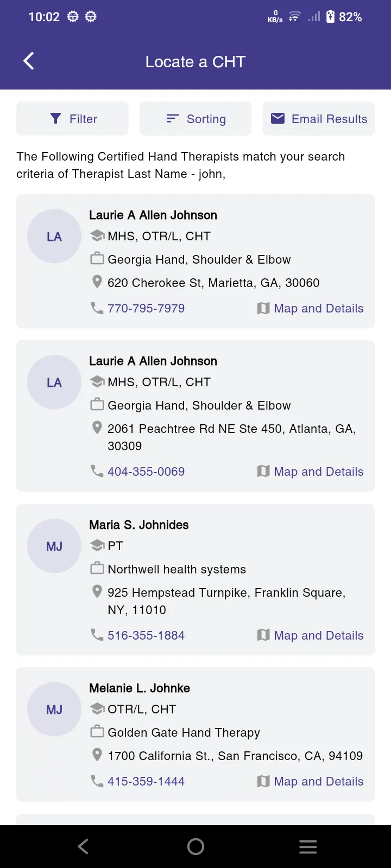Open the Filter options

(72, 119)
